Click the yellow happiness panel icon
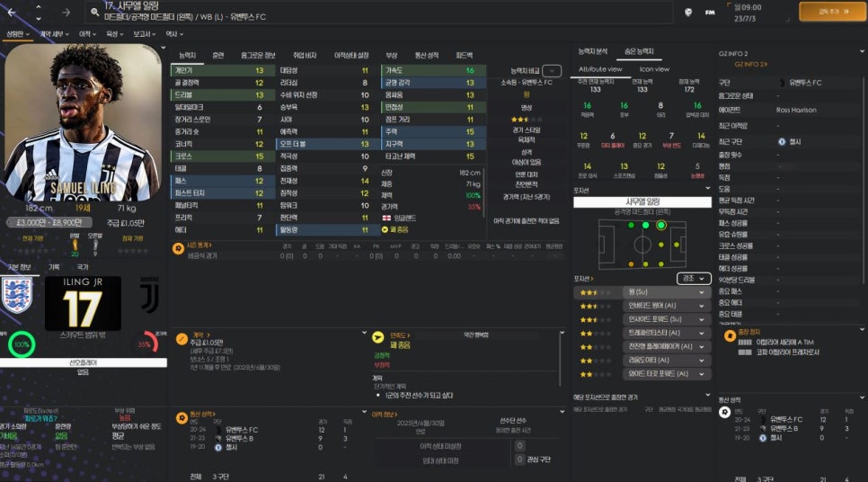The width and height of the screenshot is (868, 482). (x=378, y=339)
